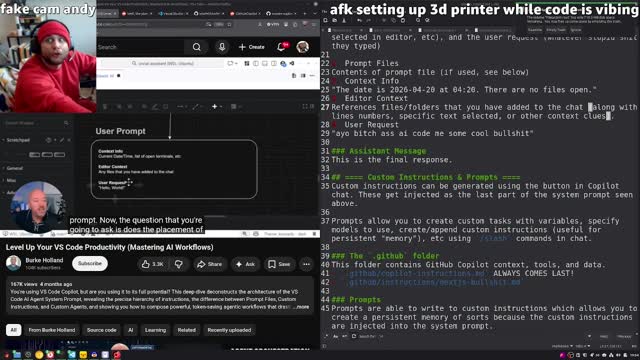Open the more actions ellipsis on video
640x360 pixels.
pyautogui.click(x=306, y=264)
